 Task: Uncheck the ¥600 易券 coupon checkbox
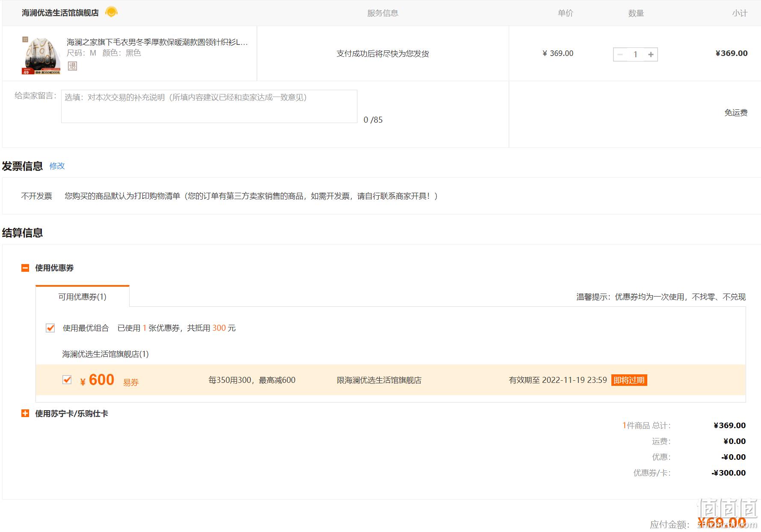pos(67,380)
